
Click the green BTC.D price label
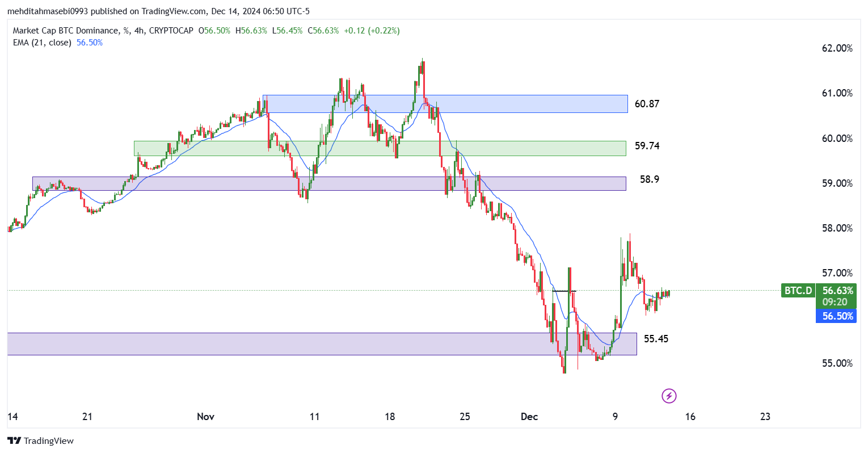(798, 291)
